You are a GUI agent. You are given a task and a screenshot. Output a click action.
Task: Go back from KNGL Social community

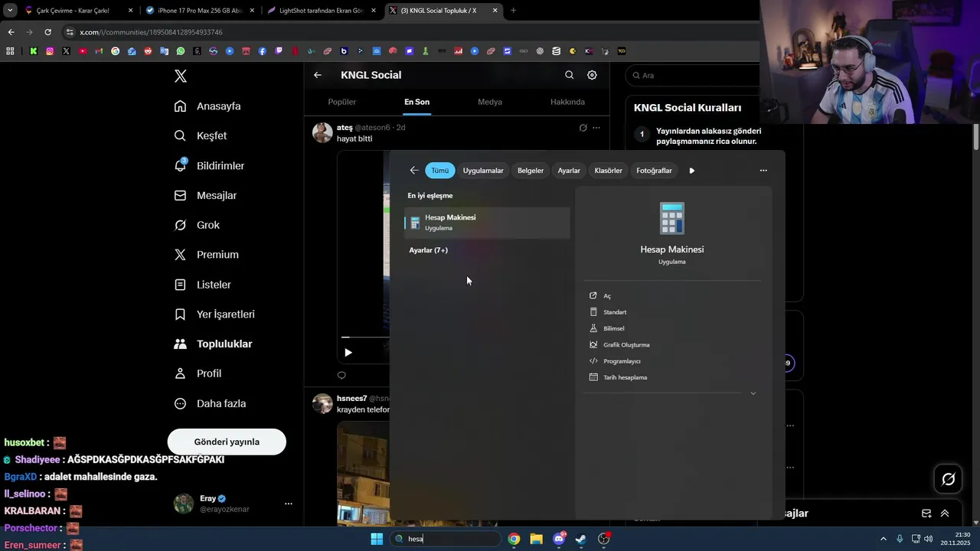318,75
